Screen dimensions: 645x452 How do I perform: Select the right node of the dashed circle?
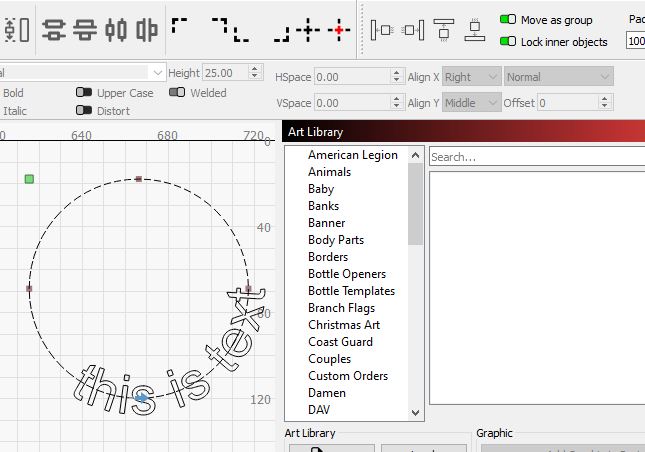coord(248,289)
